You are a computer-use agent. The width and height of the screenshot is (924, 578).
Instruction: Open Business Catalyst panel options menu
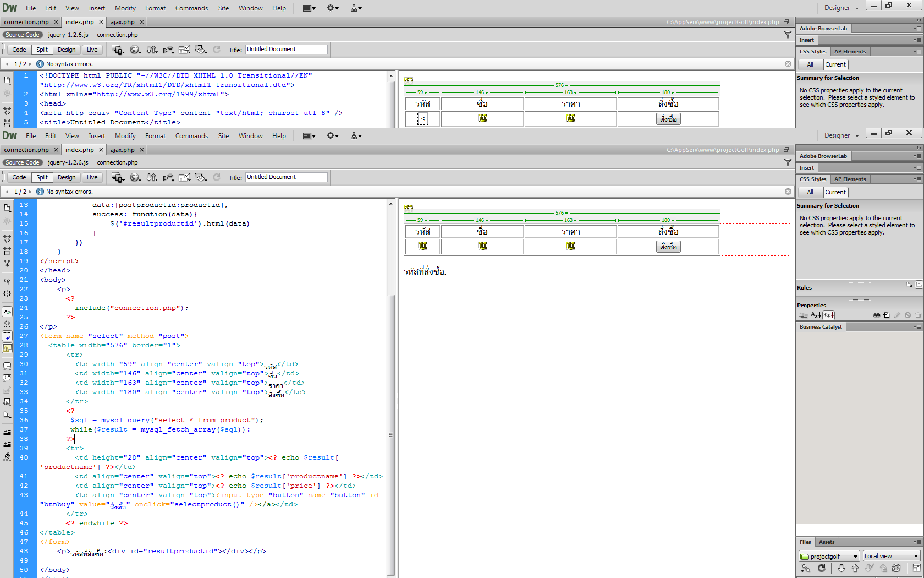(917, 326)
